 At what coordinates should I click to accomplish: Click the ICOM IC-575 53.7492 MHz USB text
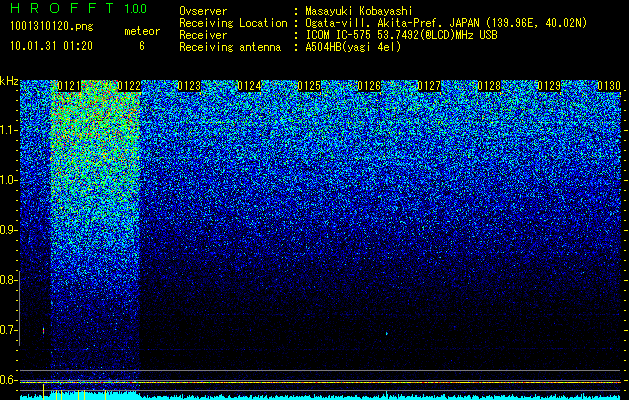click(401, 35)
